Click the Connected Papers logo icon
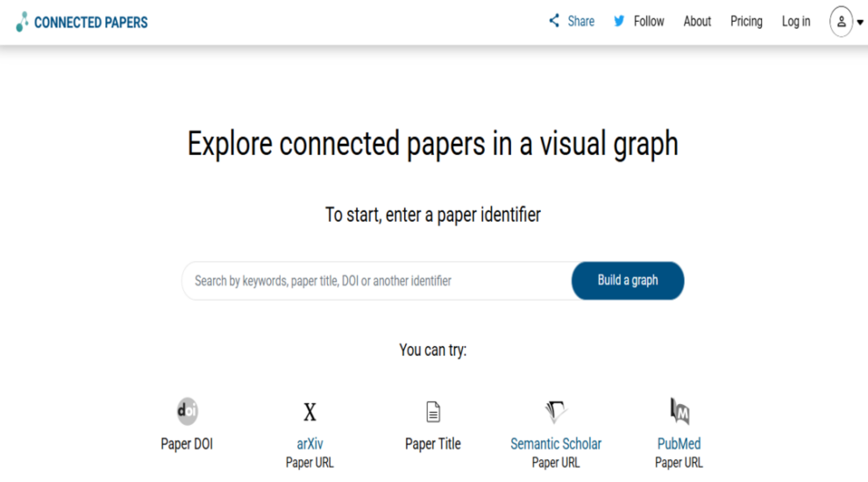The width and height of the screenshot is (868, 482). (22, 22)
